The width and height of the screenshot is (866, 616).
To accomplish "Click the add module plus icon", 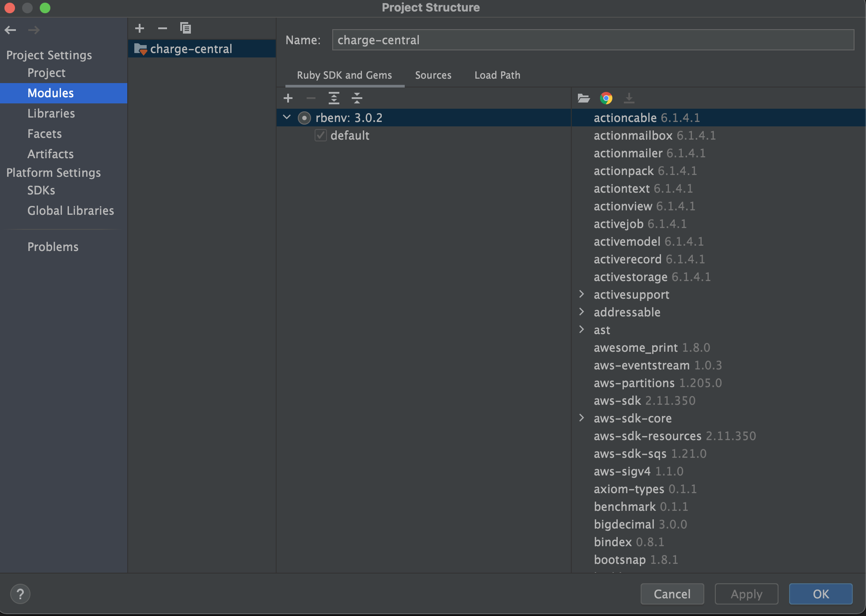I will point(139,27).
